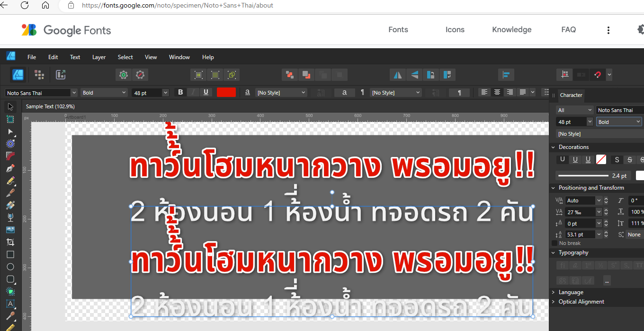The width and height of the screenshot is (644, 331).
Task: Open the toolbar Bold font style dropdown
Action: point(104,93)
